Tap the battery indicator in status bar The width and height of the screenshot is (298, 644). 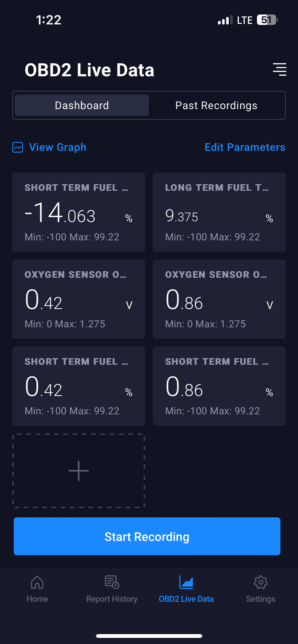tap(267, 20)
